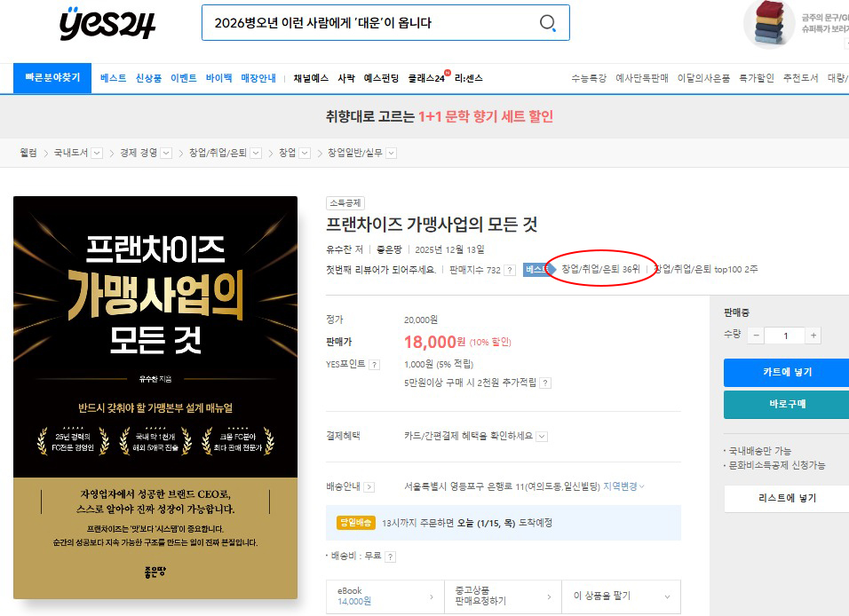The image size is (849, 616).
Task: Open the 베스트 menu item
Action: [x=113, y=78]
